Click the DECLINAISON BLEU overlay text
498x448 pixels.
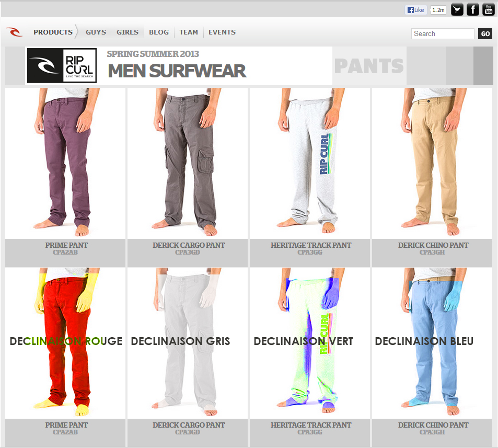[x=424, y=341]
